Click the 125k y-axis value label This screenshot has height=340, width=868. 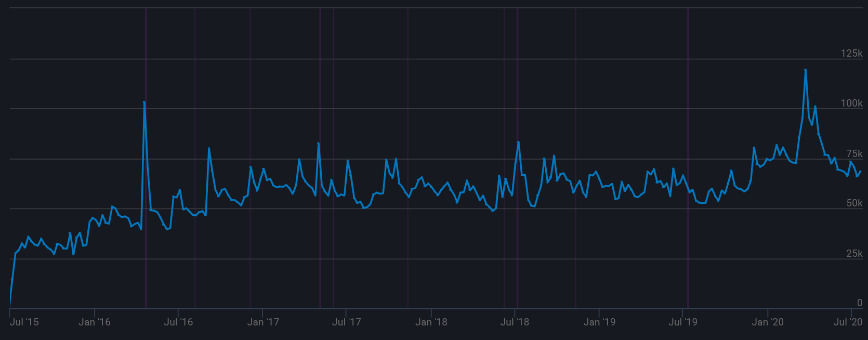coord(851,54)
